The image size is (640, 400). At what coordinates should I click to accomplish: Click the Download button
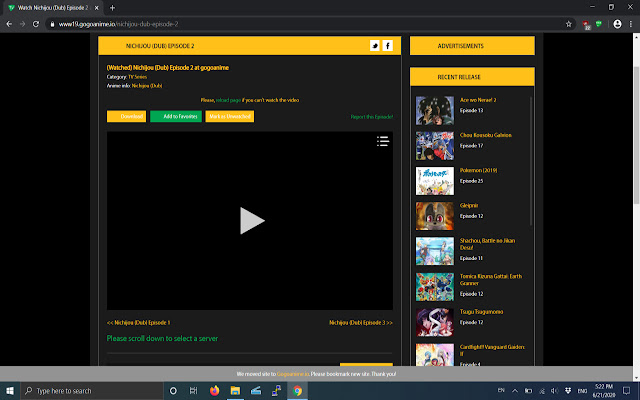126,117
